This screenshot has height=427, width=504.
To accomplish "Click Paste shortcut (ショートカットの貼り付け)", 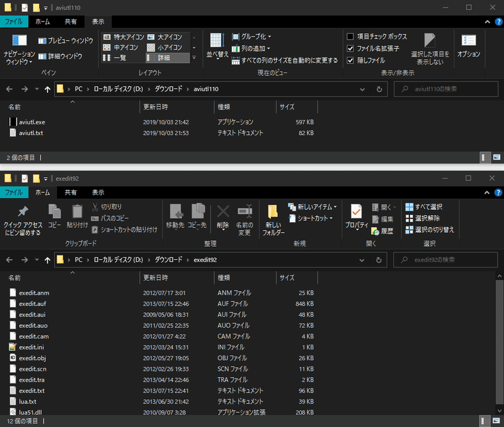I will click(x=124, y=230).
